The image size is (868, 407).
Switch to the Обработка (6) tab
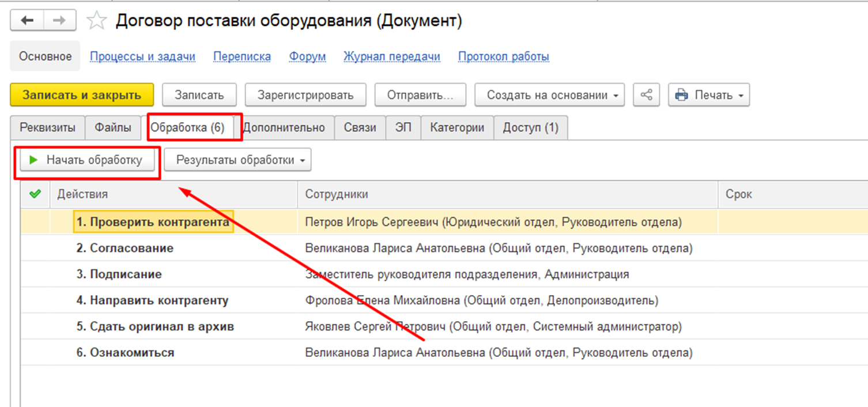coord(187,128)
